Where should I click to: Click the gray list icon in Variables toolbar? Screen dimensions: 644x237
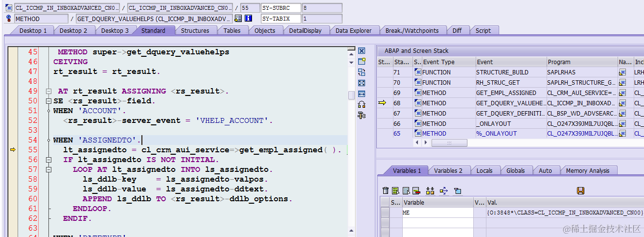[x=406, y=190]
